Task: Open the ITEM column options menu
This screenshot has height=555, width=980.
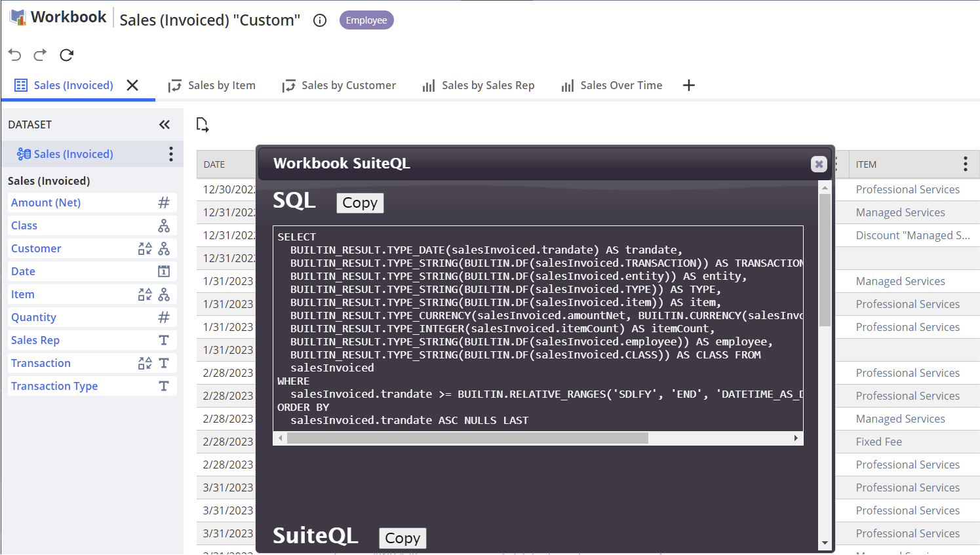Action: tap(965, 164)
